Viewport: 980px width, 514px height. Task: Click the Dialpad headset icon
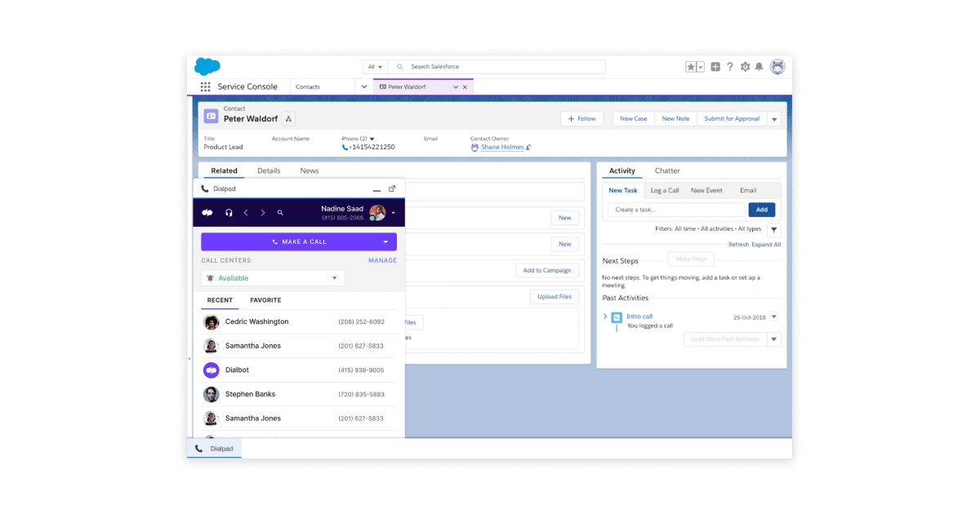click(x=229, y=213)
